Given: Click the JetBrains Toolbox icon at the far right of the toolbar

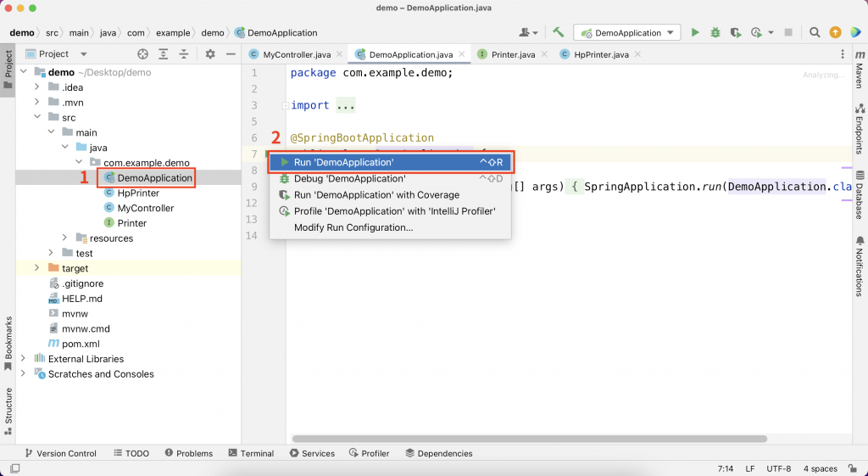Looking at the screenshot, I should (x=855, y=33).
